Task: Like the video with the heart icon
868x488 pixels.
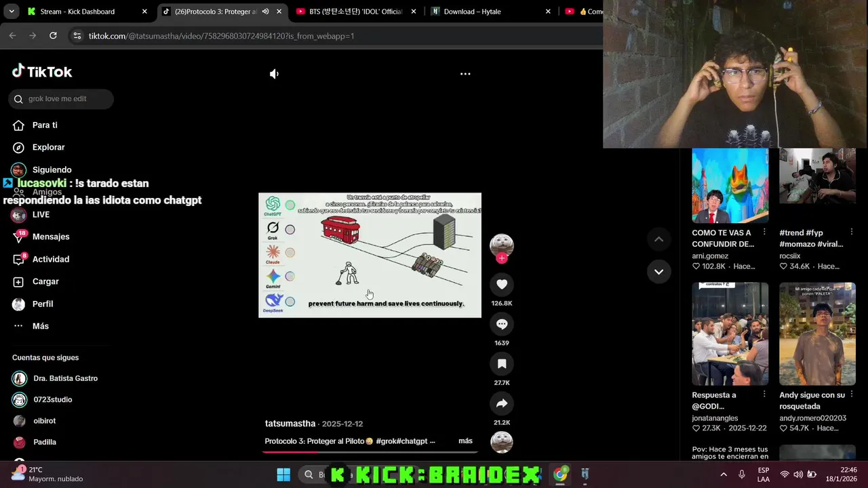Action: pyautogui.click(x=502, y=284)
